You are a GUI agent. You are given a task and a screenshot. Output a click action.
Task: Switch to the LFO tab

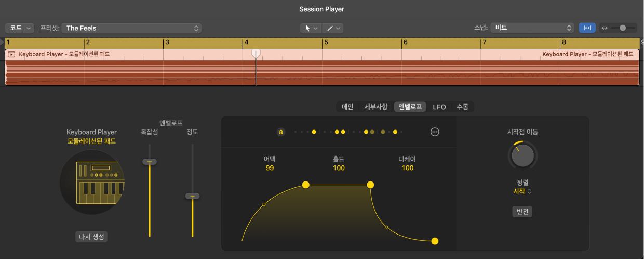coord(439,107)
